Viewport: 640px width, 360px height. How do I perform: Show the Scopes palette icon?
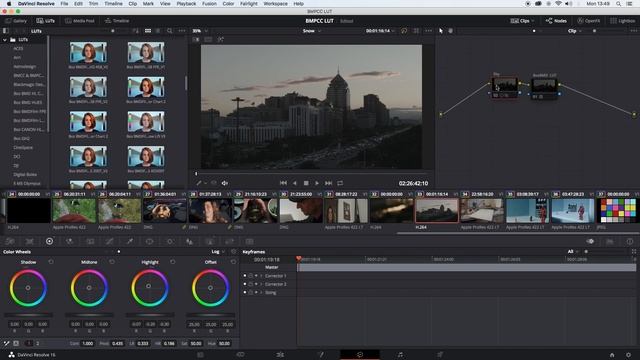point(610,241)
